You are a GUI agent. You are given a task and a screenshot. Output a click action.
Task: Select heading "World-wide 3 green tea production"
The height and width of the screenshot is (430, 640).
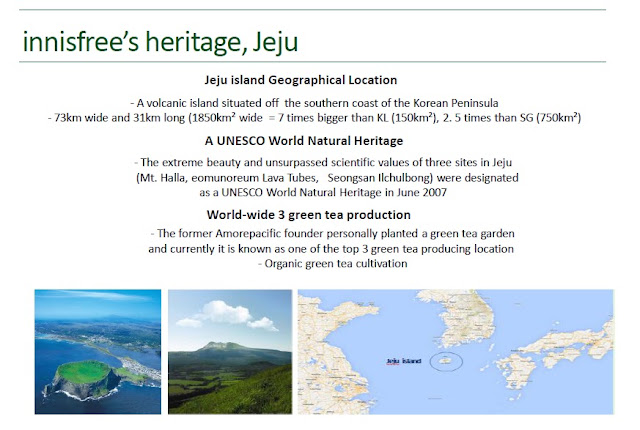[309, 215]
